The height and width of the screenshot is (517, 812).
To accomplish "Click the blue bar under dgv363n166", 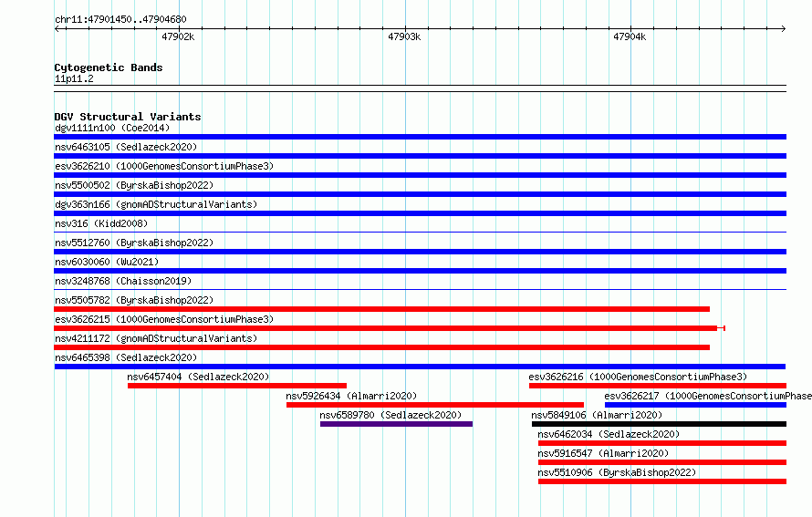I will (420, 213).
